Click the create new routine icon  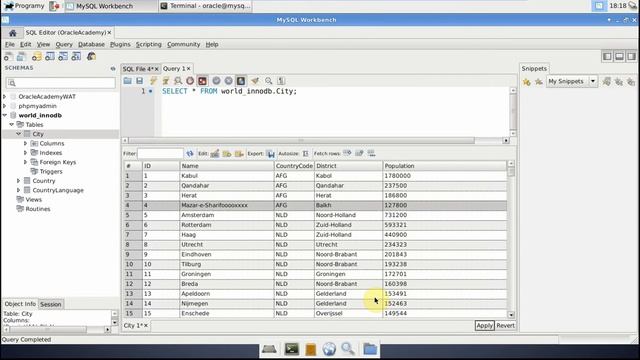point(76,56)
